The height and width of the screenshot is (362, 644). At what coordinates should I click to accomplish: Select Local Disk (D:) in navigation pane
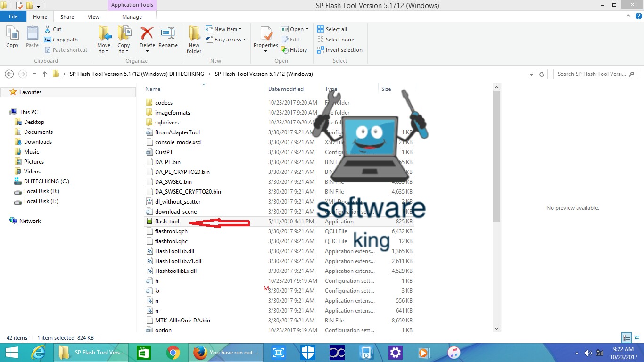(x=41, y=191)
